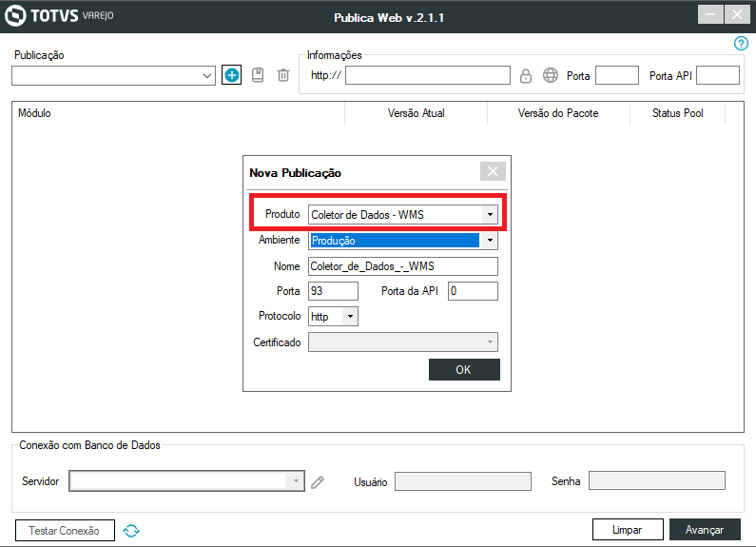Click OK in the Nova Publicação dialog
The width and height of the screenshot is (756, 547).
point(464,369)
